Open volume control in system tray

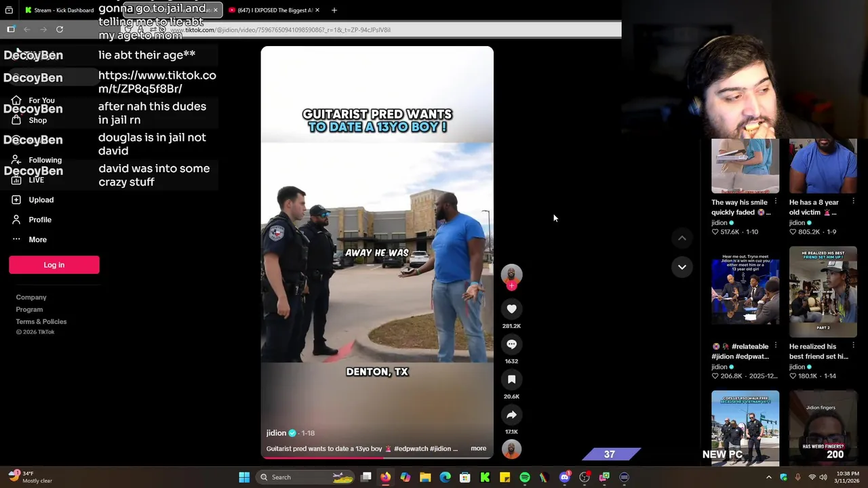point(823,477)
